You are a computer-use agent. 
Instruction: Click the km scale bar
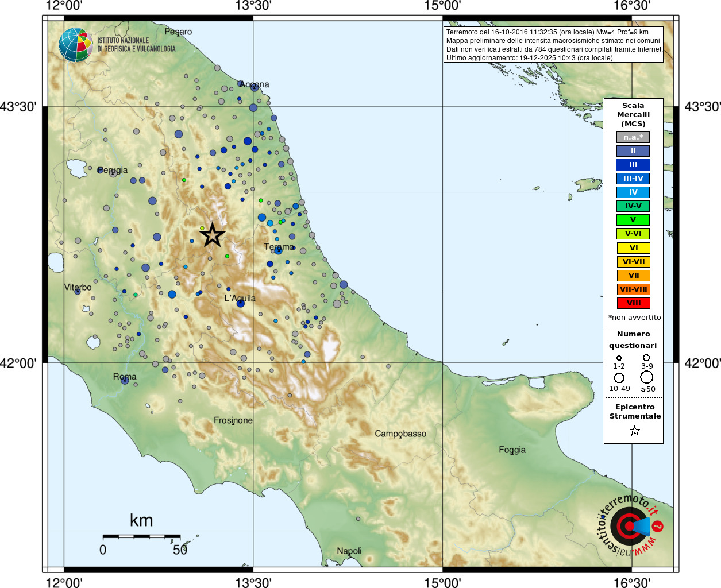(141, 536)
